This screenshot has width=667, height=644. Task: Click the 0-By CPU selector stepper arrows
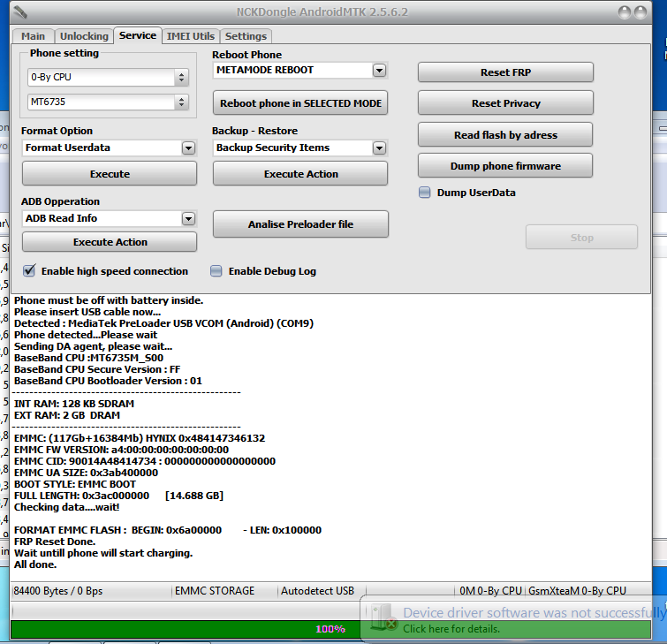click(182, 77)
